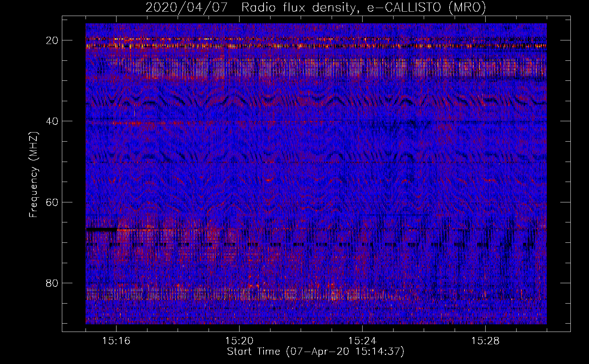Click the '40' frequency tick label
This screenshot has height=364, width=589.
(x=52, y=121)
